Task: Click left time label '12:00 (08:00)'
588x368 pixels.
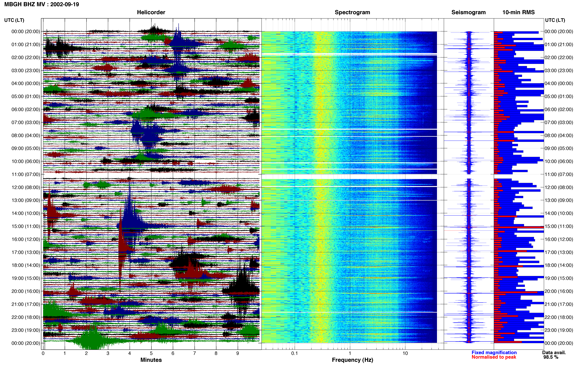Action: click(26, 187)
